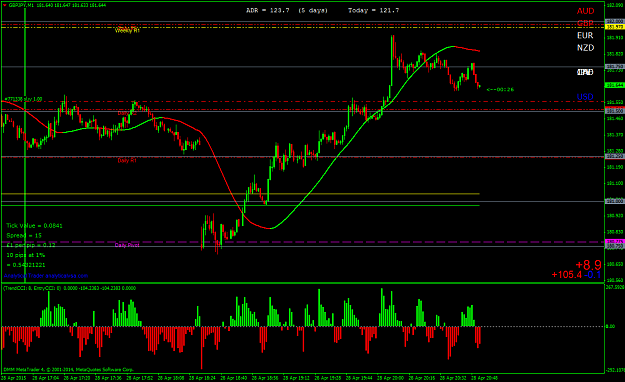The height and width of the screenshot is (382, 625).
Task: Click the 28 Apr 18:24 time label
Action: (202, 378)
